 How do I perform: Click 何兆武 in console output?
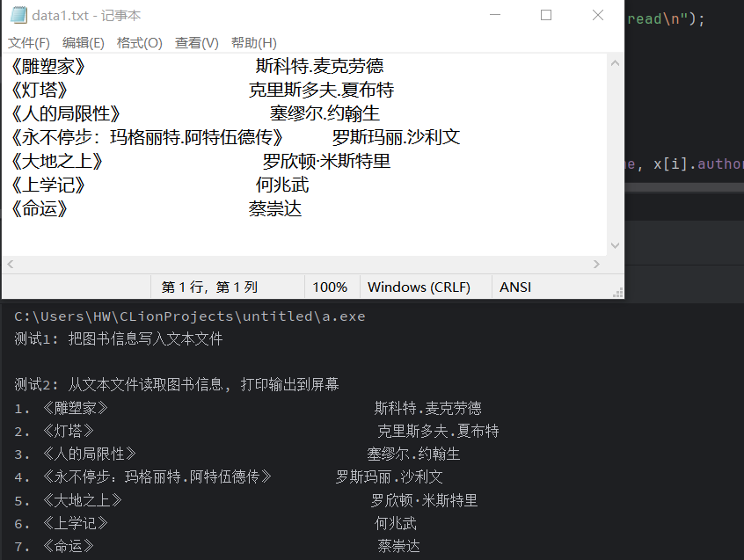395,522
